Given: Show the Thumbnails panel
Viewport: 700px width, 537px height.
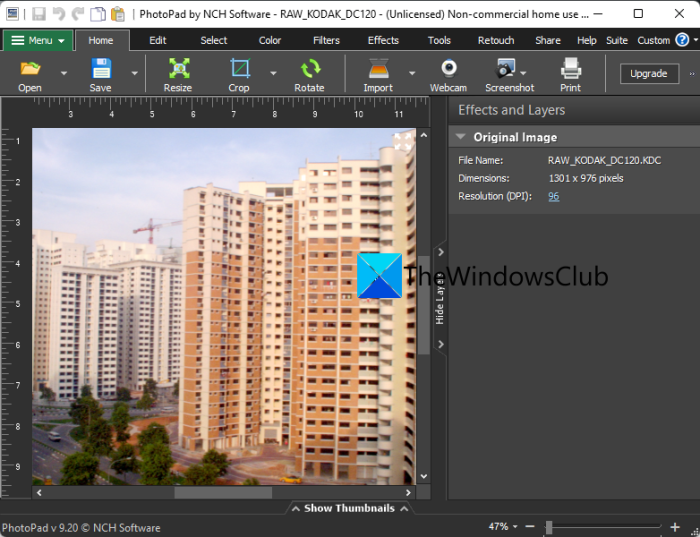Looking at the screenshot, I should [x=349, y=508].
